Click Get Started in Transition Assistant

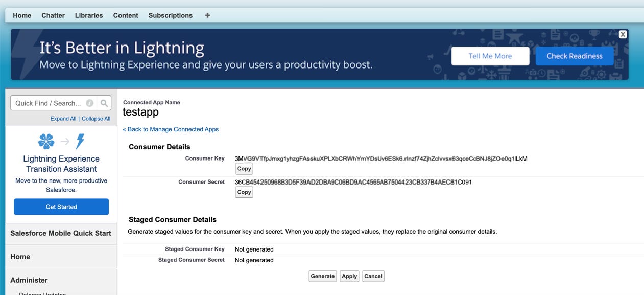[61, 207]
